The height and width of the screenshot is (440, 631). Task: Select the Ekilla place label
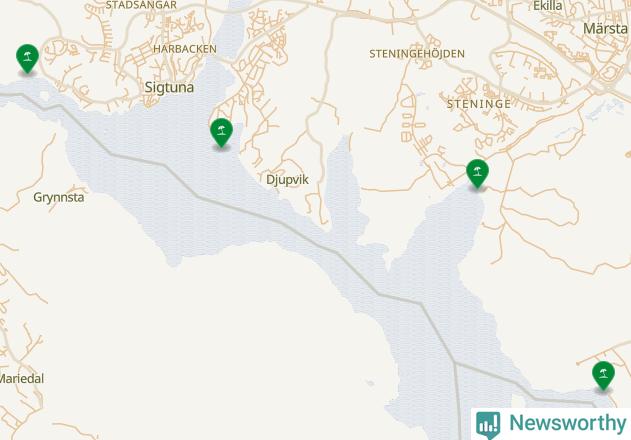(x=548, y=6)
